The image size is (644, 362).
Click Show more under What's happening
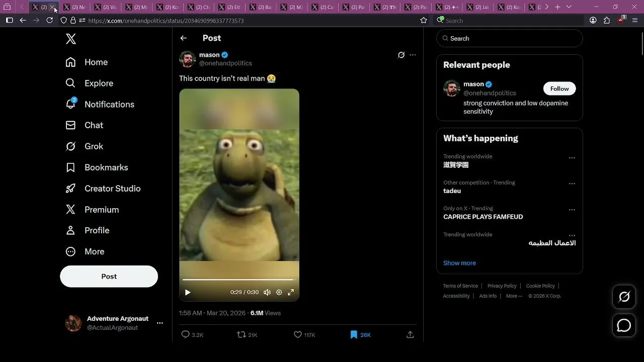[459, 263]
